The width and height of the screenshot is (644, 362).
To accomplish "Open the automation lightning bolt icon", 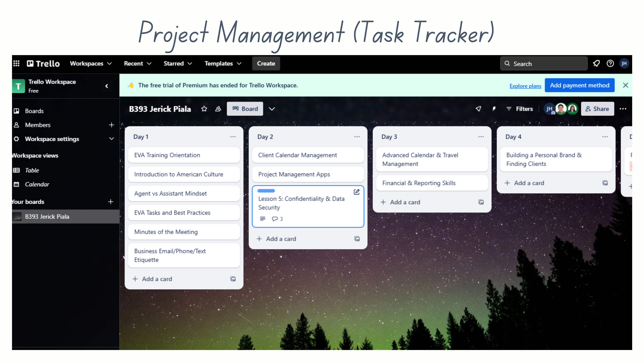I will pos(494,109).
